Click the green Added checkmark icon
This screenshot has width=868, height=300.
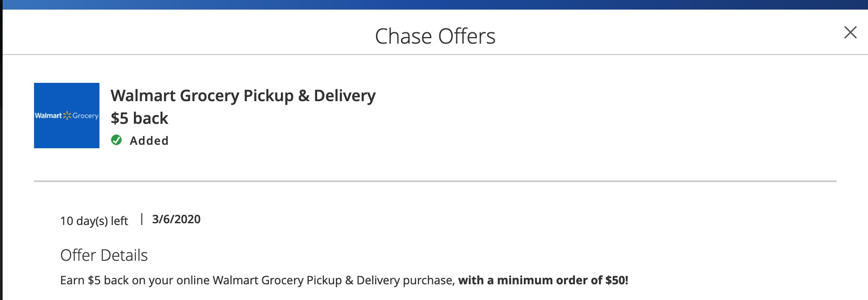116,140
